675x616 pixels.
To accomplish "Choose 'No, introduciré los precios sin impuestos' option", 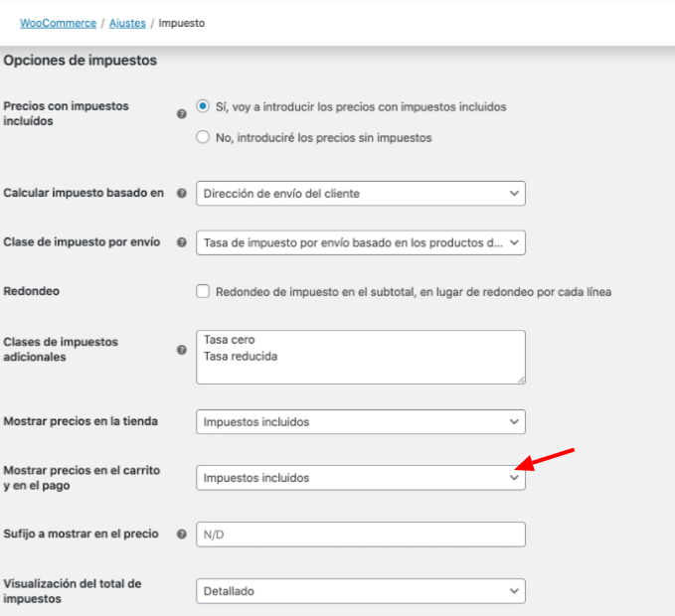I will click(203, 137).
